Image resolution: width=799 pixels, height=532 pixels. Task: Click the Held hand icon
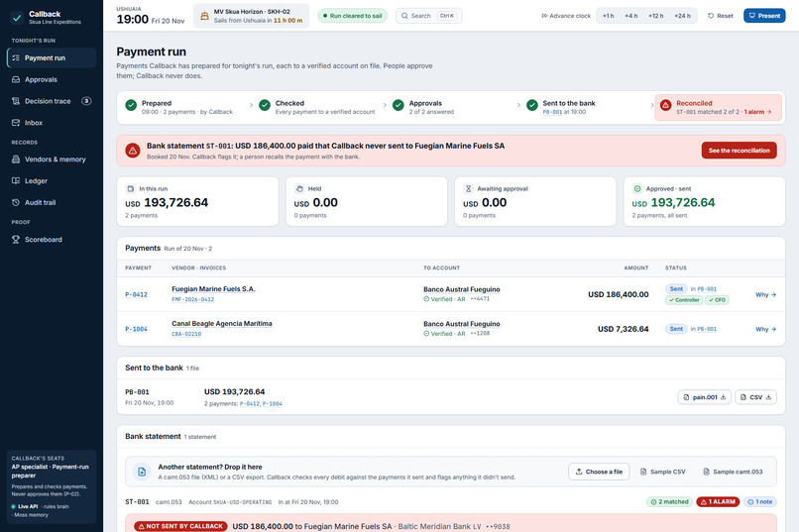pyautogui.click(x=299, y=189)
